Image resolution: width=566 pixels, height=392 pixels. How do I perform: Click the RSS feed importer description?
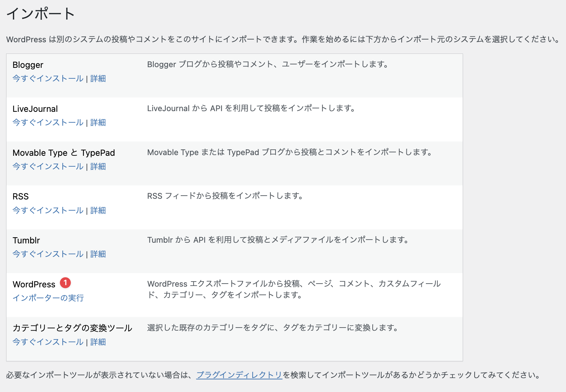pyautogui.click(x=225, y=196)
